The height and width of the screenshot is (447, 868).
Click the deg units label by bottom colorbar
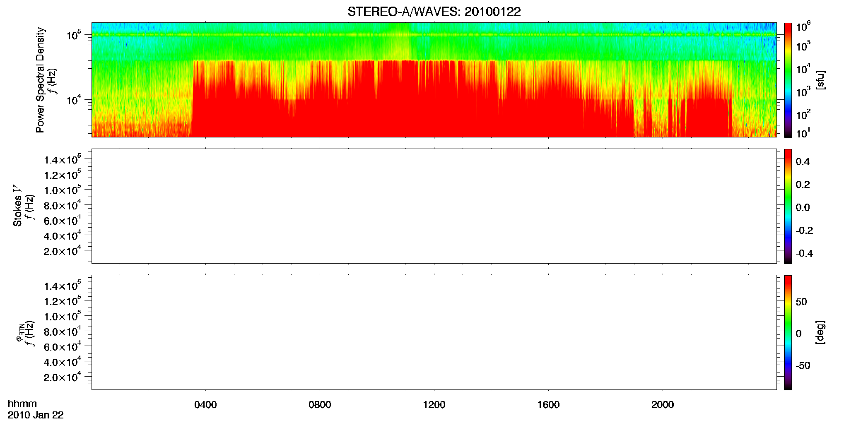[x=820, y=332]
